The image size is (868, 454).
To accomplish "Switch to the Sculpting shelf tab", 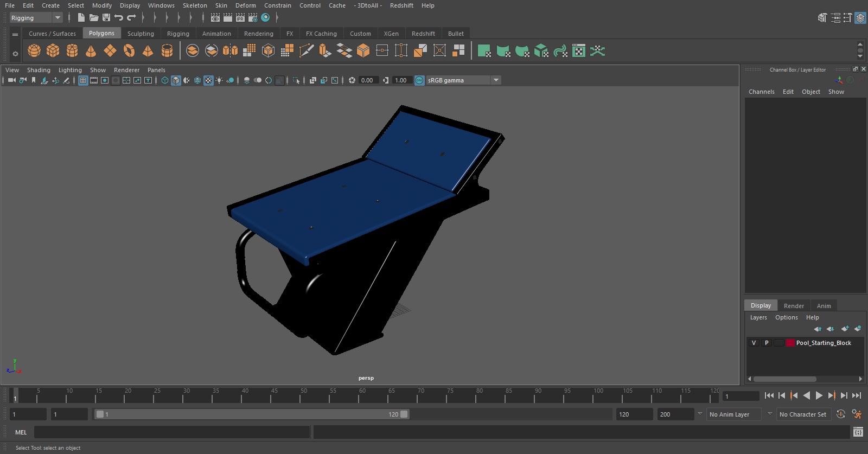I will tap(141, 34).
